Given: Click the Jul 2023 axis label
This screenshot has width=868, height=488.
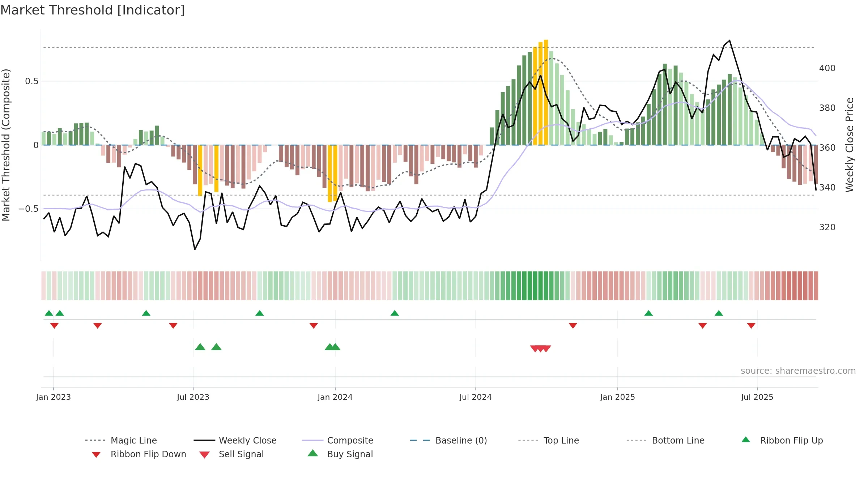Looking at the screenshot, I should click(193, 397).
